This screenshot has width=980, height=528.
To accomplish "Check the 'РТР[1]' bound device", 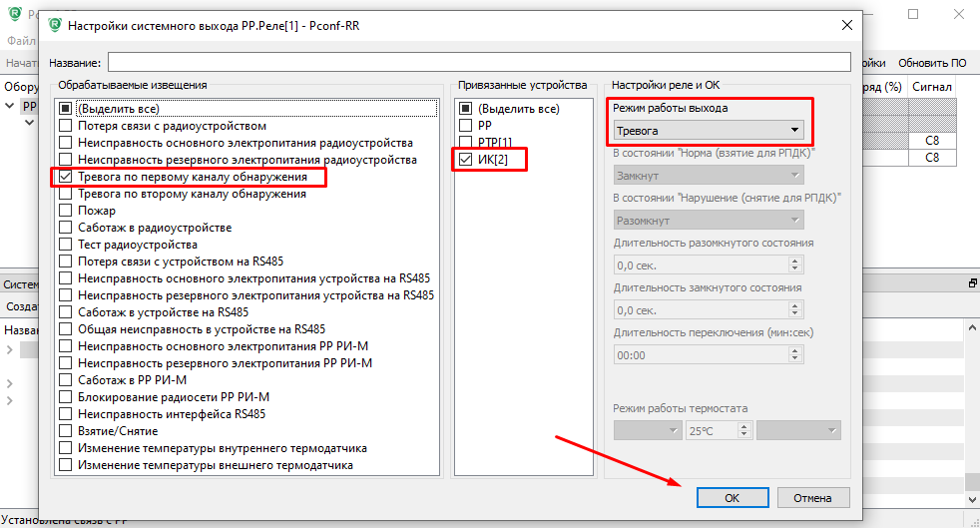I will (465, 142).
